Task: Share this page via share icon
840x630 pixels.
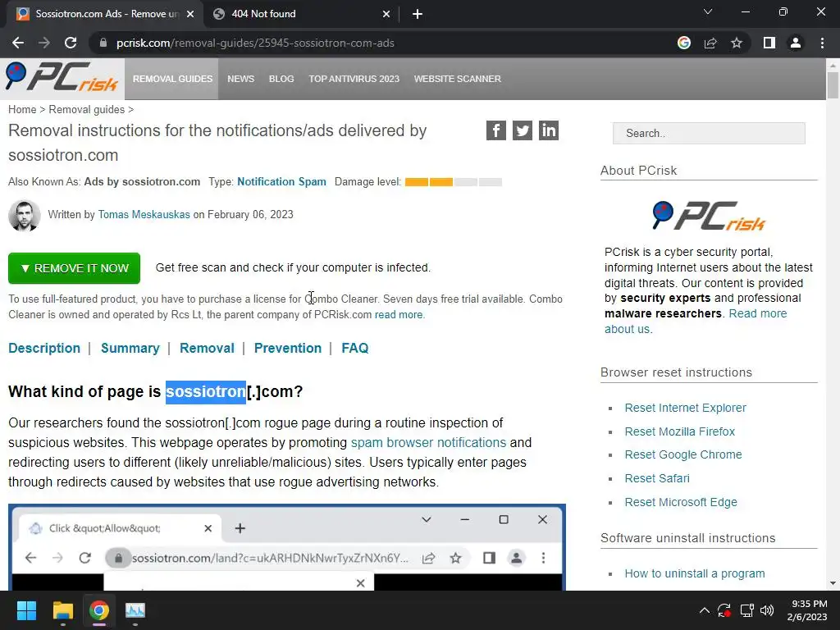Action: [x=710, y=43]
